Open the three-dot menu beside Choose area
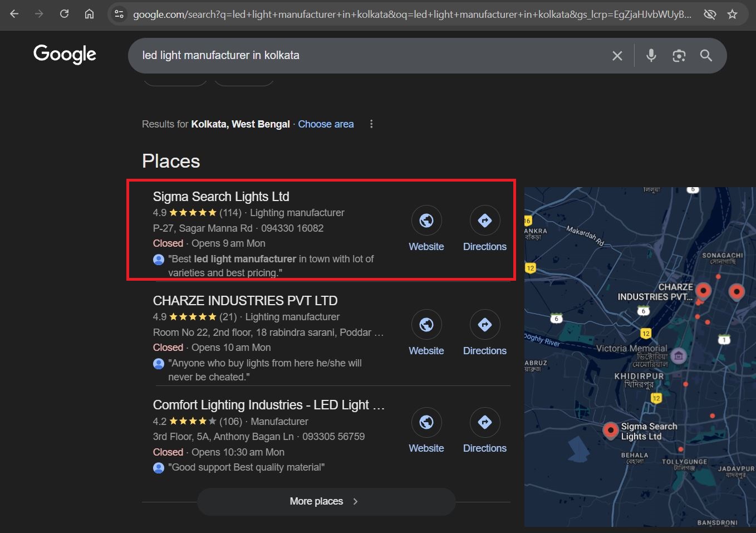Screen dimensions: 756x533 (371, 124)
